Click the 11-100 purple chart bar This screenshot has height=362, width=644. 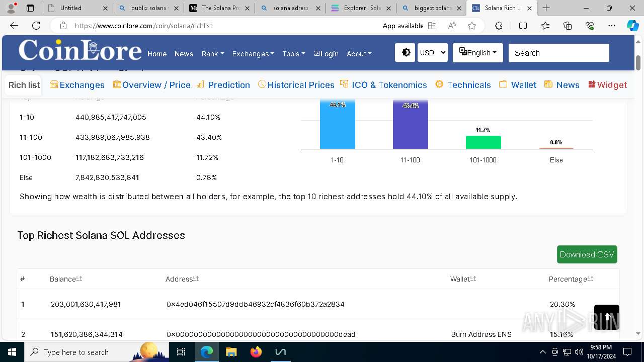[411, 124]
